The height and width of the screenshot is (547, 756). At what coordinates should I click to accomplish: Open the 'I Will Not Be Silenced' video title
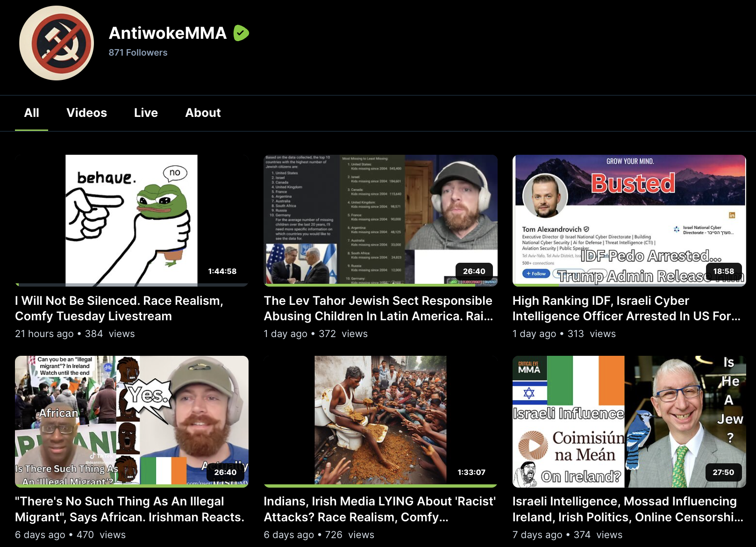pyautogui.click(x=119, y=309)
